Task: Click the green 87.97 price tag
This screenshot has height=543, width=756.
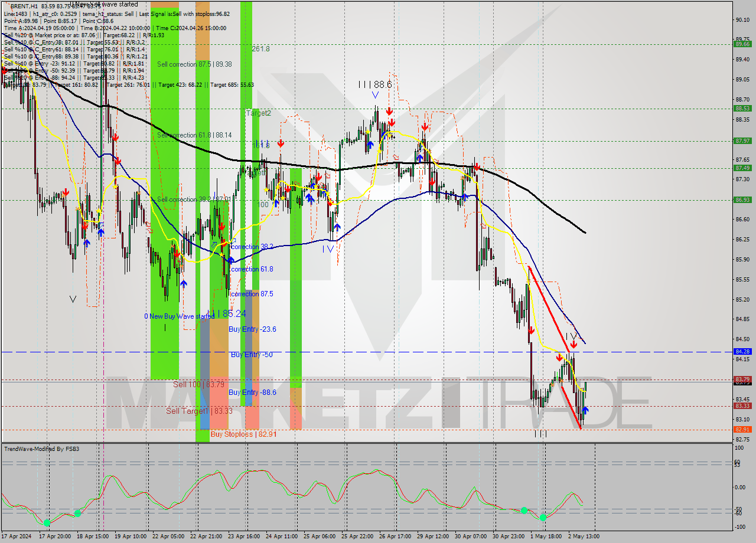Action: pos(742,140)
